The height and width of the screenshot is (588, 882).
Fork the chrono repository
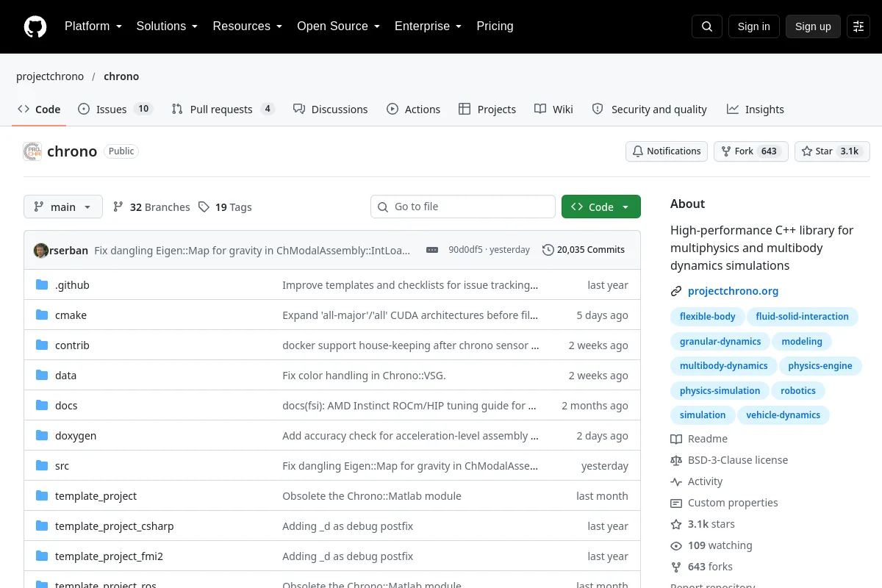(750, 151)
